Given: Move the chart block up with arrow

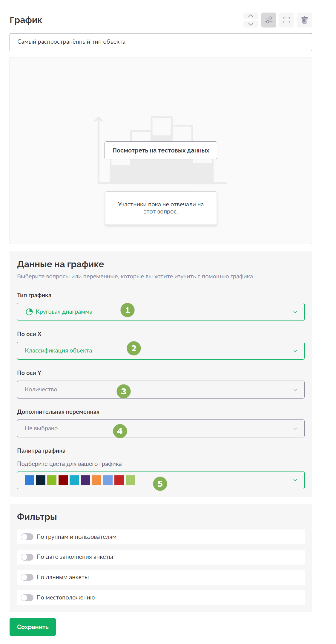Looking at the screenshot, I should point(251,16).
